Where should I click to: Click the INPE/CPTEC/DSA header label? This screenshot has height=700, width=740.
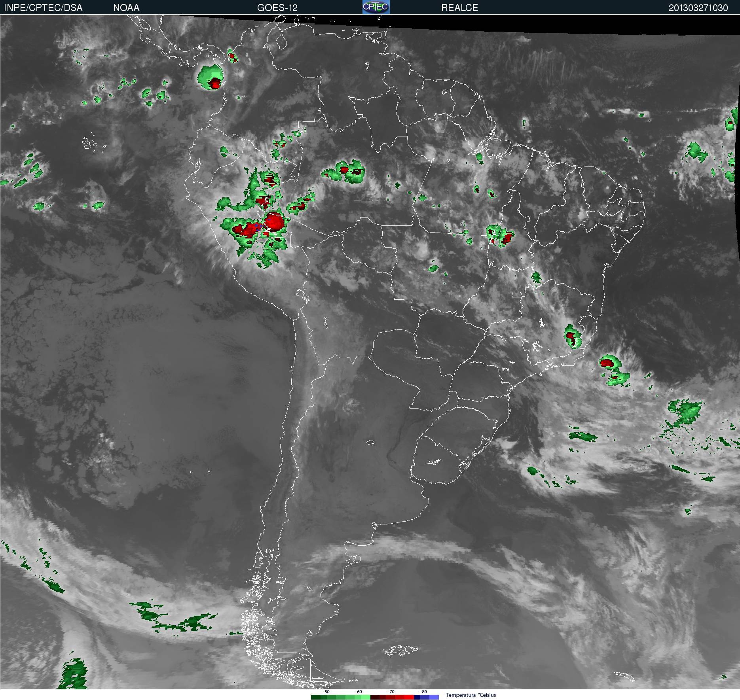(x=43, y=8)
